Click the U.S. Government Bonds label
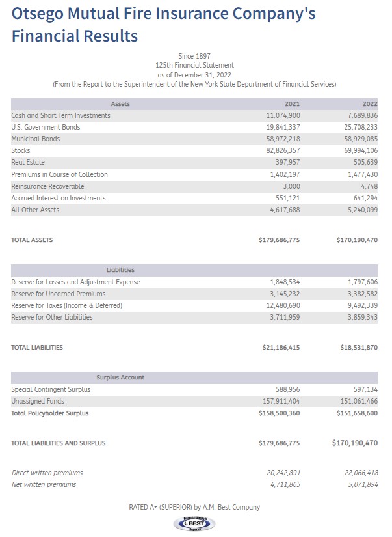The height and width of the screenshot is (537, 392). (46, 127)
